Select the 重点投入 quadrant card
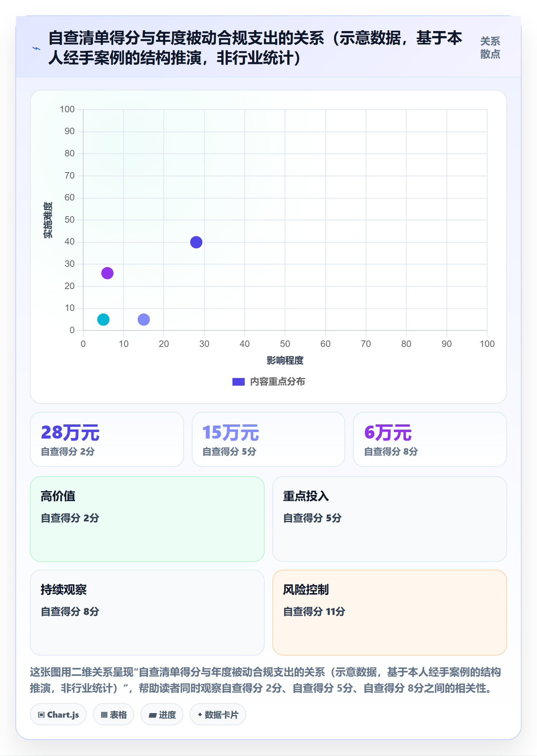Screen dimensions: 537x756 [x=390, y=519]
